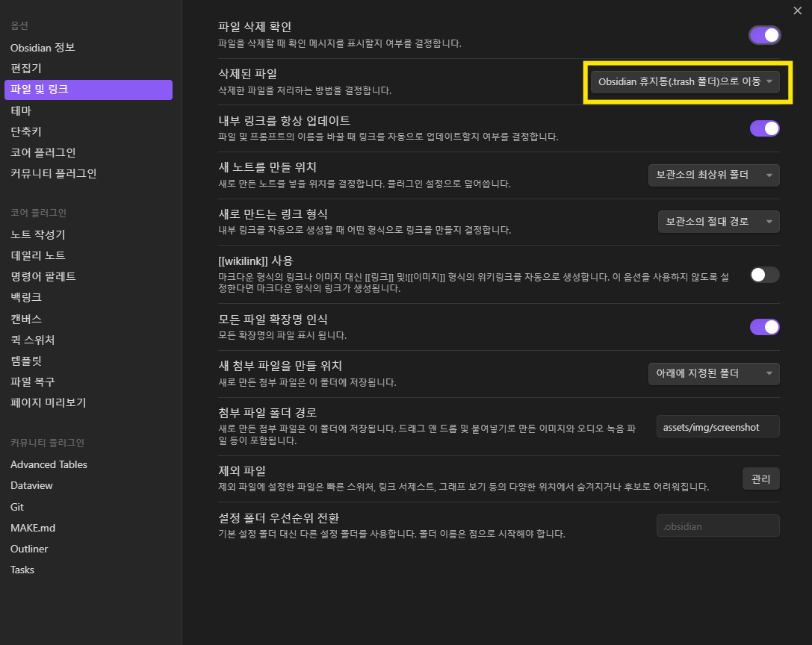This screenshot has width=812, height=645.
Task: Disable 내부 링크를 항상 업데이트 toggle
Action: click(764, 128)
